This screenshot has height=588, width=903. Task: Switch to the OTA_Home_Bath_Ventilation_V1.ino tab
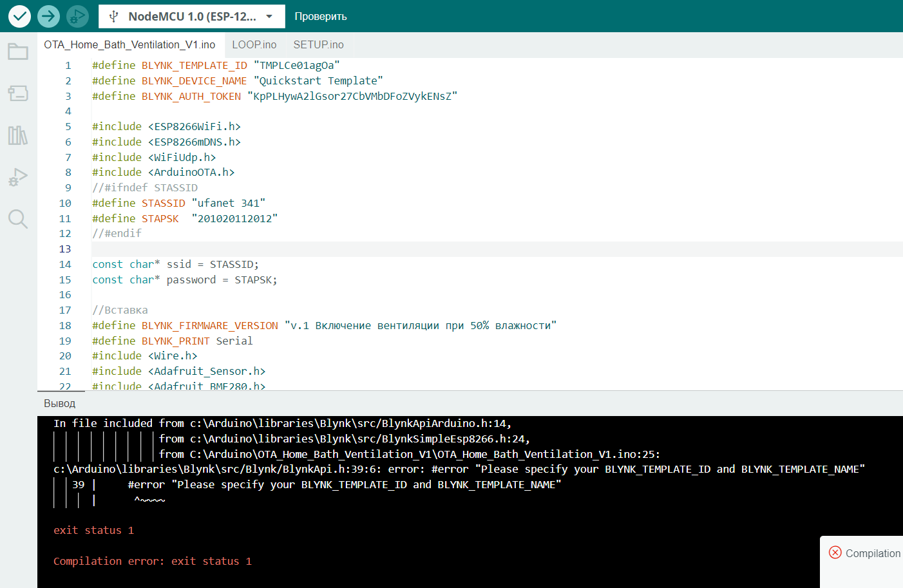pyautogui.click(x=129, y=44)
